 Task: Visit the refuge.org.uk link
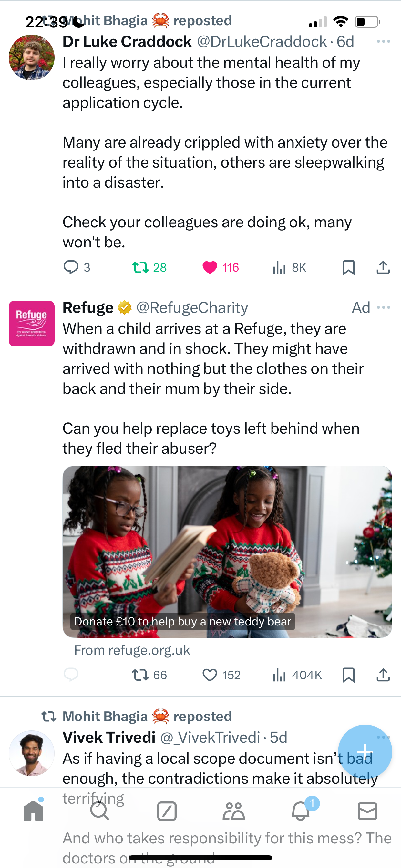point(132,650)
